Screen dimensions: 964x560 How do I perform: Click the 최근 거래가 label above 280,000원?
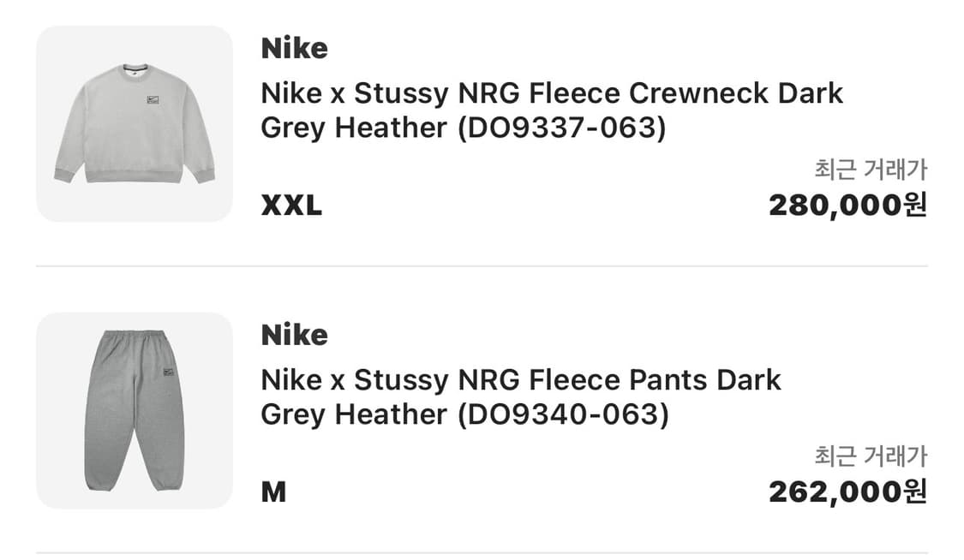point(871,170)
